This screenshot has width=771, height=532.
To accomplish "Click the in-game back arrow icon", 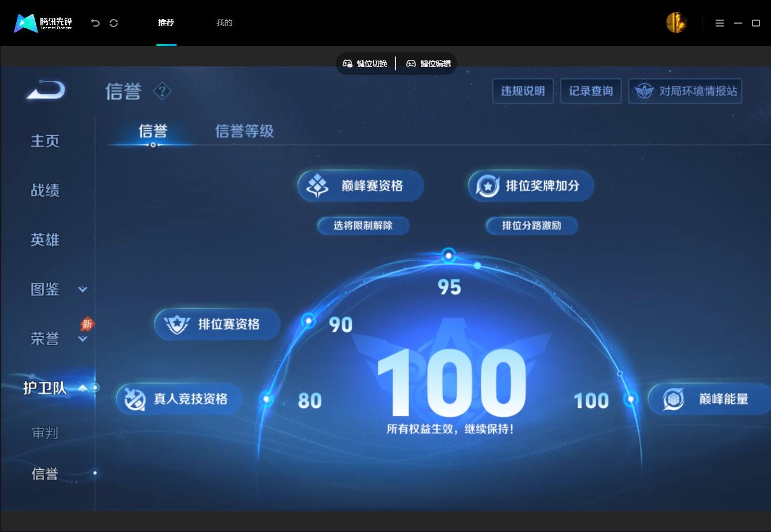I will [x=46, y=91].
